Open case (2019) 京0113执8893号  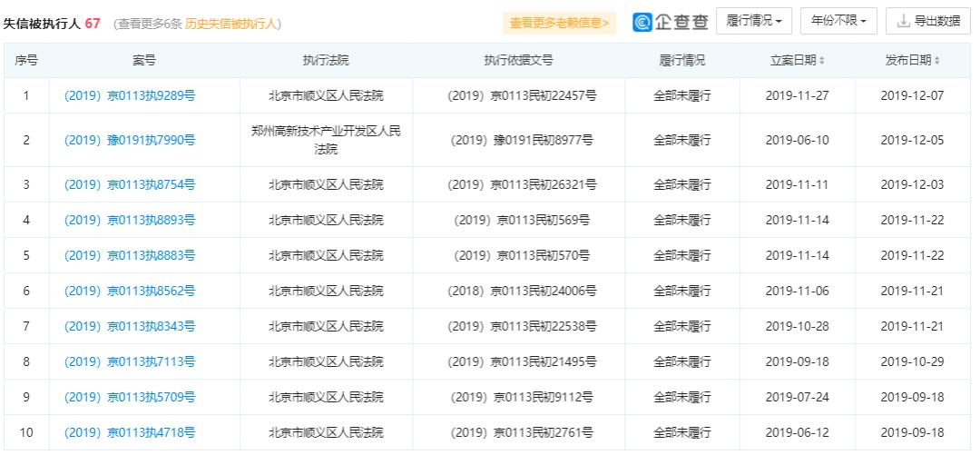coord(130,221)
